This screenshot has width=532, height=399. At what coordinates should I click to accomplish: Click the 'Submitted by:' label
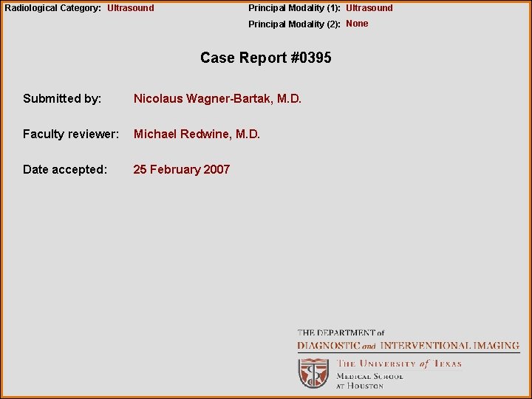click(62, 98)
